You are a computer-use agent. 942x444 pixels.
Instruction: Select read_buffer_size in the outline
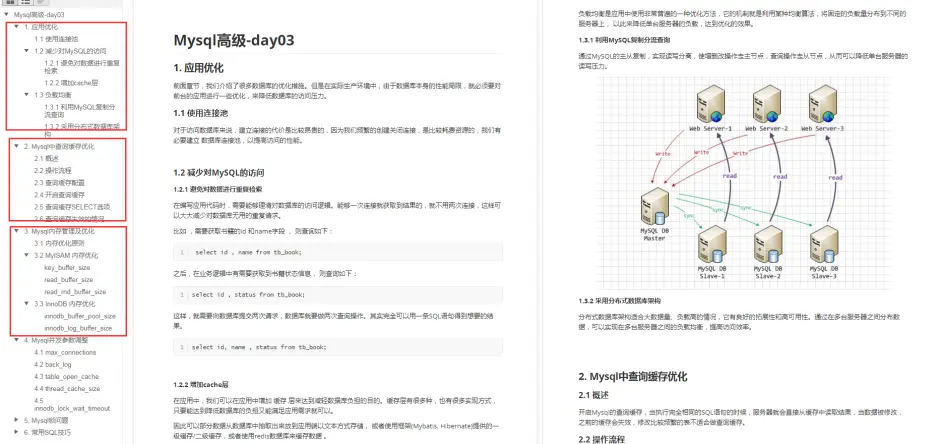click(68, 279)
